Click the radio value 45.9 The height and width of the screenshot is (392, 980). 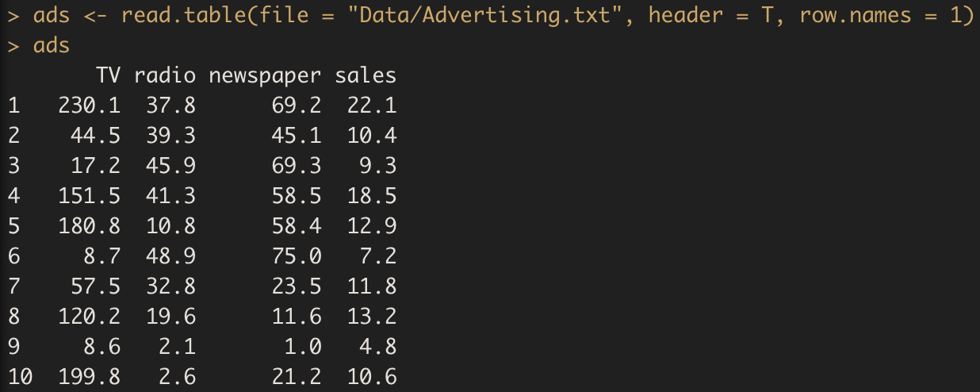(170, 167)
